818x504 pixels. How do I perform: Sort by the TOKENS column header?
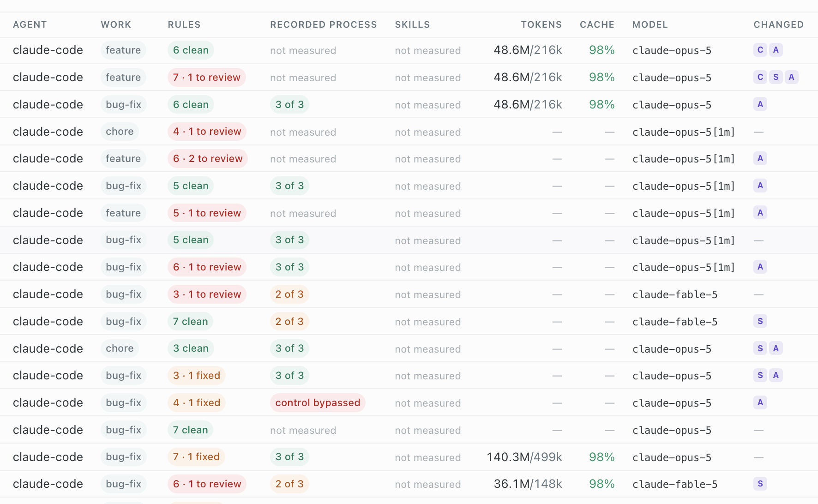(541, 24)
